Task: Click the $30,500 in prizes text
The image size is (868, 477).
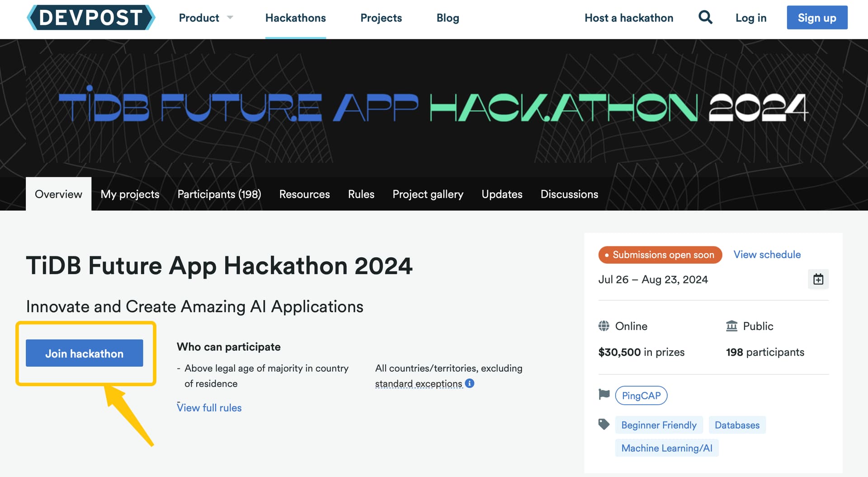Action: 642,352
